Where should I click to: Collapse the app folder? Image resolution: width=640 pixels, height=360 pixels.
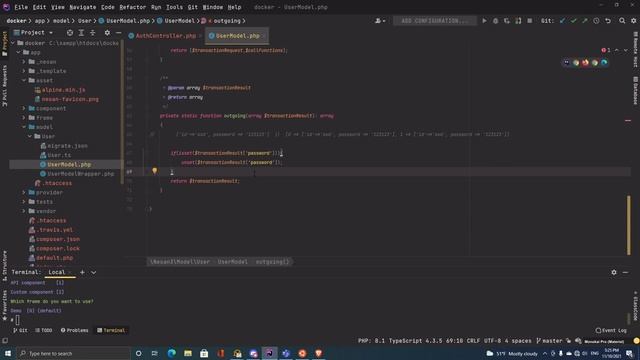pos(18,52)
